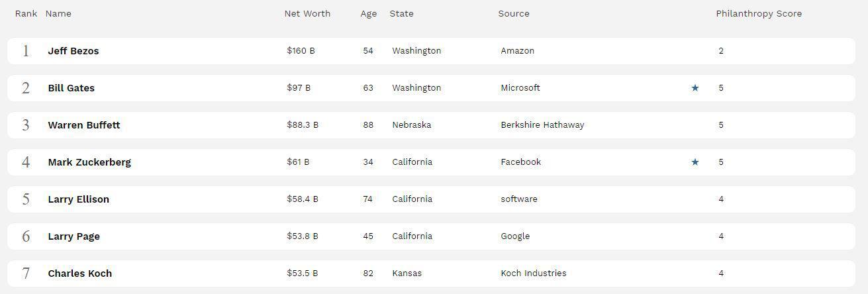868x294 pixels.
Task: Click the star icon in Mark Zuckerberg row
Action: click(695, 162)
